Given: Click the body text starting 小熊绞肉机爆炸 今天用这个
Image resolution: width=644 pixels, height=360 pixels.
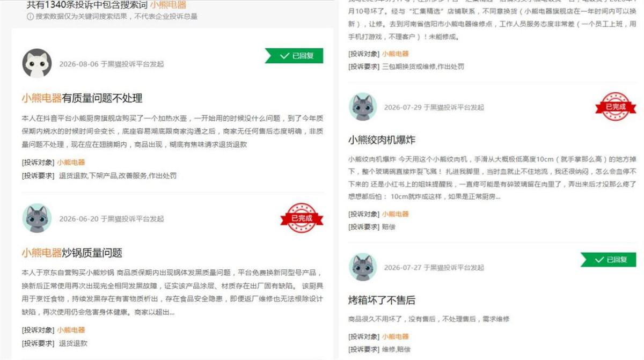Looking at the screenshot, I should pyautogui.click(x=492, y=178).
